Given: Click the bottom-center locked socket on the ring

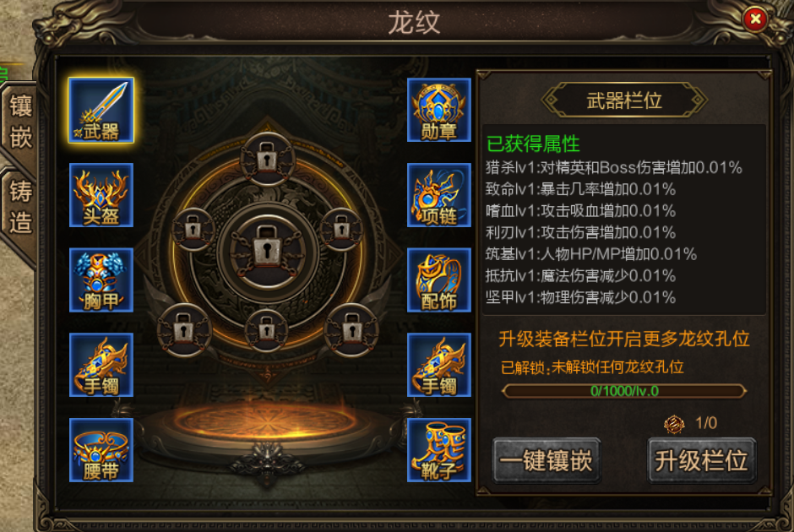Looking at the screenshot, I should [267, 330].
